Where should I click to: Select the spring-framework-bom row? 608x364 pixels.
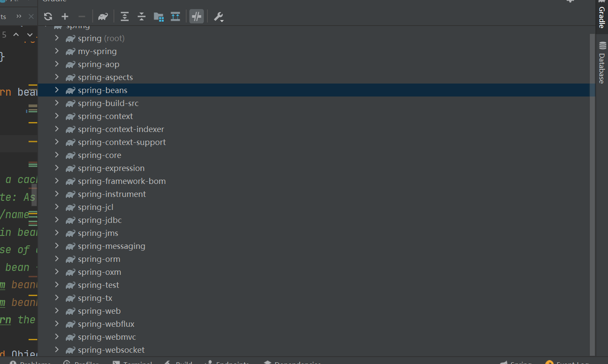pyautogui.click(x=317, y=181)
